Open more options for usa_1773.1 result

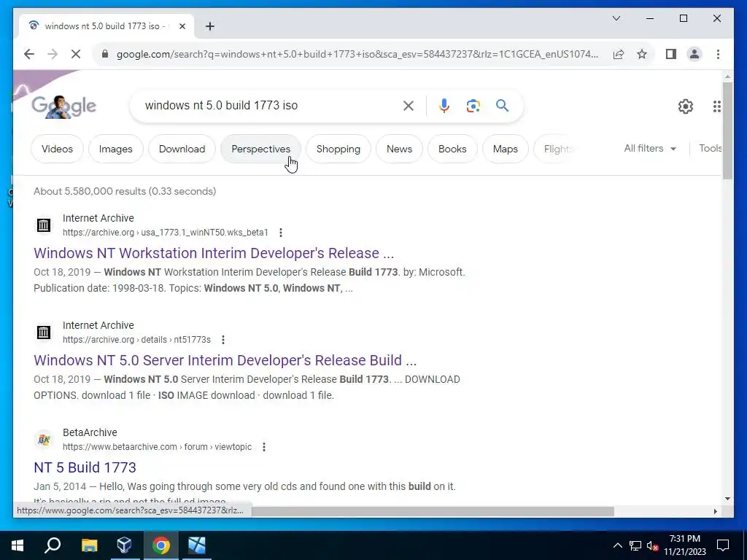[281, 233]
